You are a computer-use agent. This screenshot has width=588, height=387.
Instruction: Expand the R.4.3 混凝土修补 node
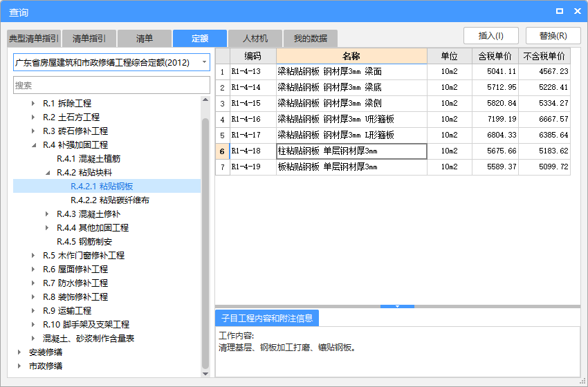(47, 214)
